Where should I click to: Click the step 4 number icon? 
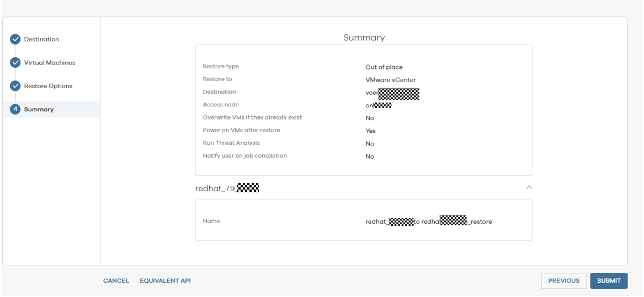click(x=15, y=109)
